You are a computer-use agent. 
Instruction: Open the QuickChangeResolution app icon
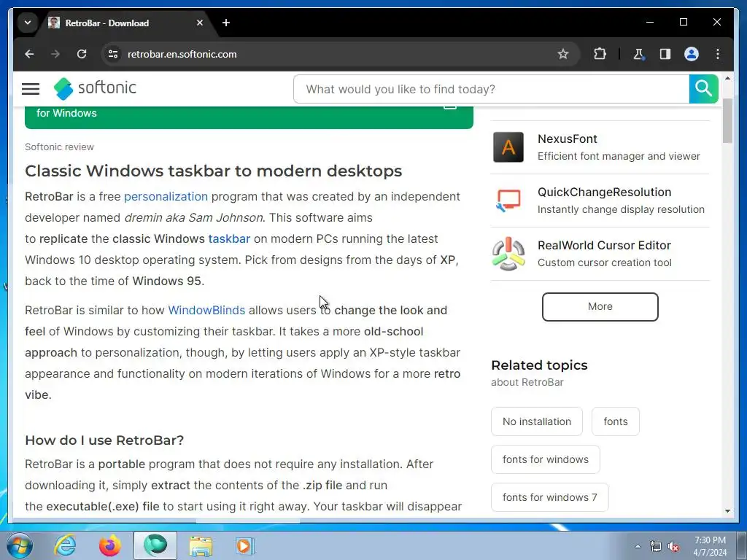pyautogui.click(x=508, y=201)
